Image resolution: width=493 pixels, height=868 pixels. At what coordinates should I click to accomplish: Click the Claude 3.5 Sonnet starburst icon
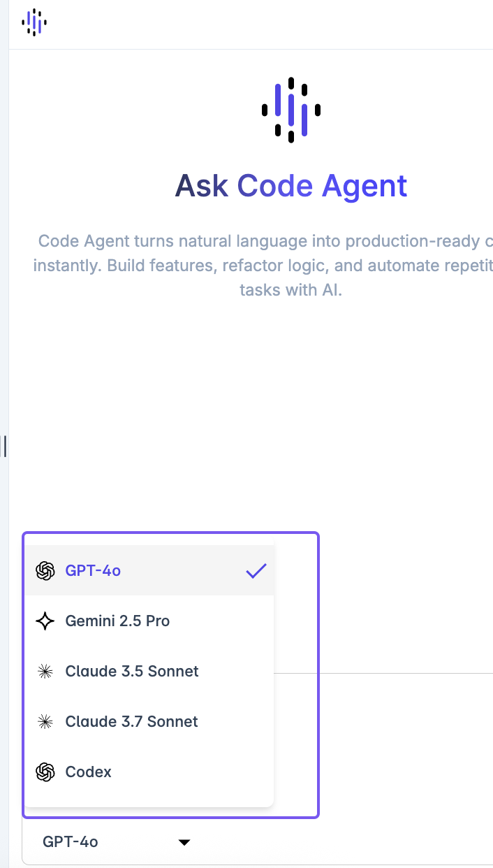tap(45, 672)
